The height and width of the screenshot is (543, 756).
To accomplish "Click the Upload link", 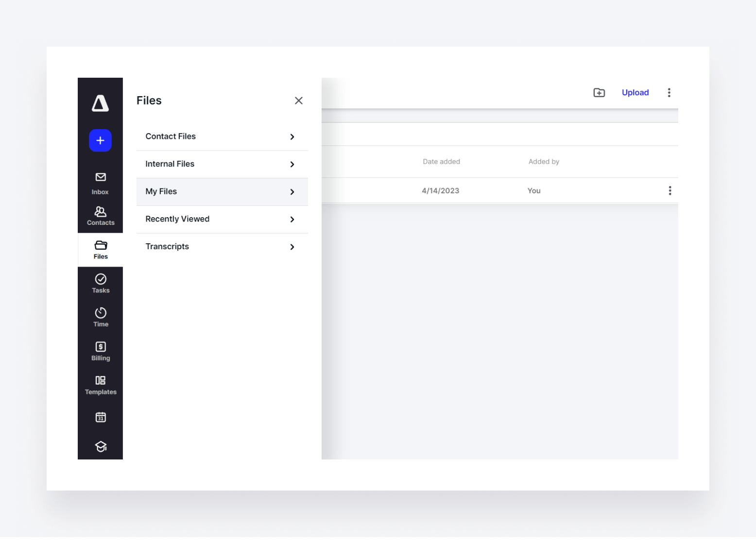I will click(635, 93).
